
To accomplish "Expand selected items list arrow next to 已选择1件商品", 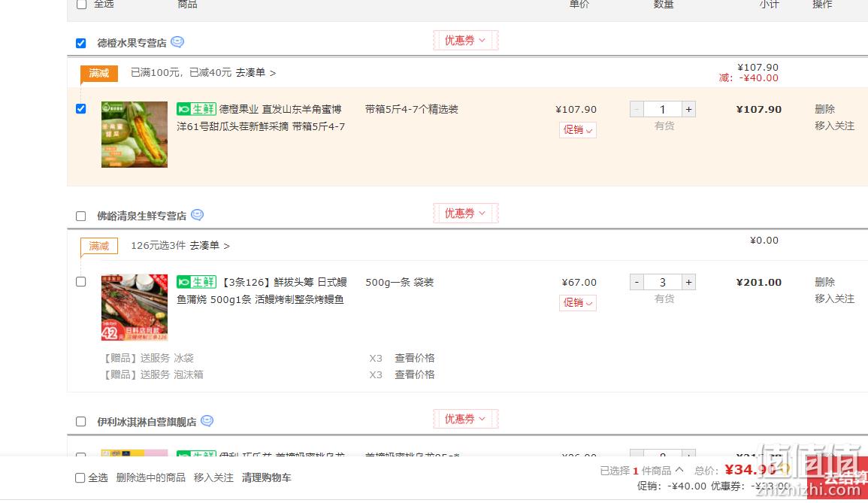I will click(x=679, y=470).
